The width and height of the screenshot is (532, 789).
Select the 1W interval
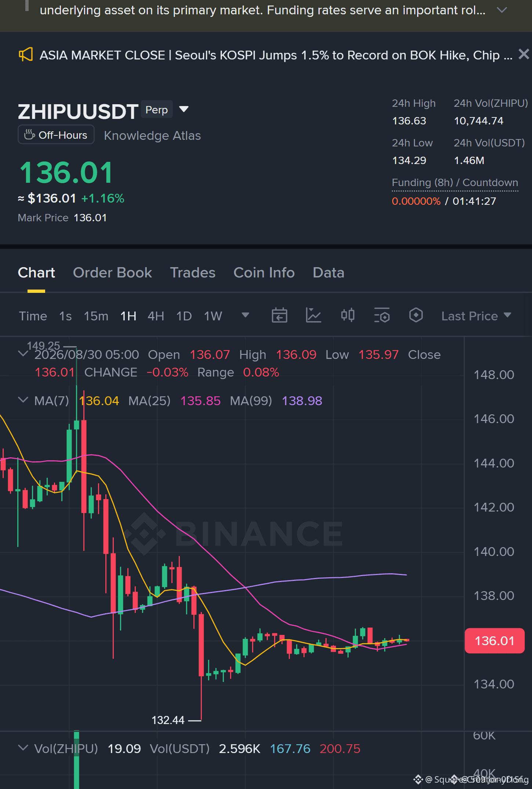pos(213,316)
